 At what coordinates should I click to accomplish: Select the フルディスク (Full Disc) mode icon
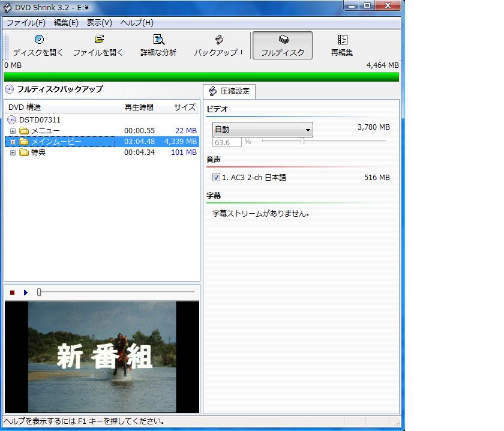(283, 40)
